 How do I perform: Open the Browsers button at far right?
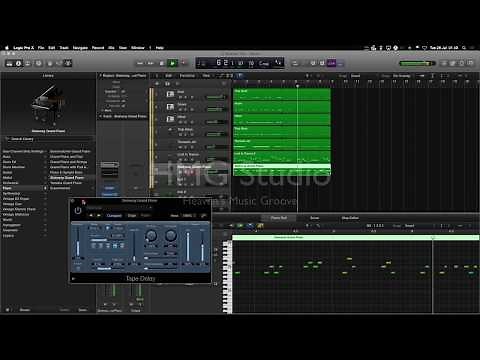click(x=470, y=63)
